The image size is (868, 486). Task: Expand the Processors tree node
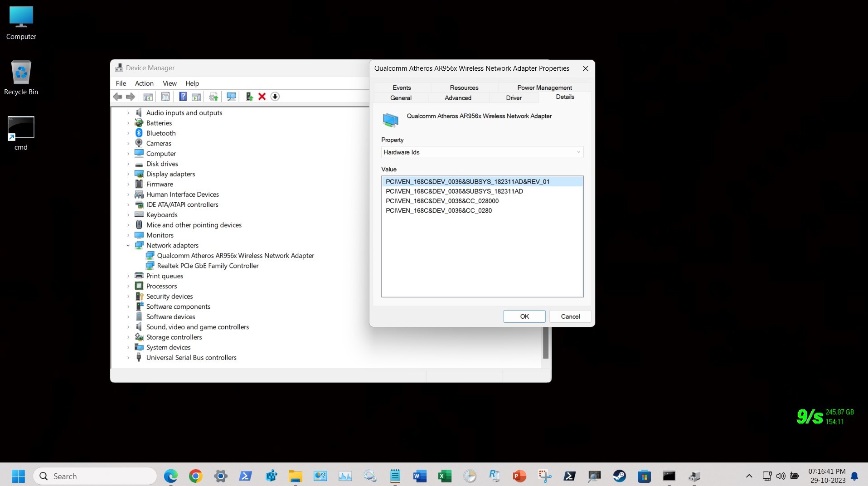click(128, 286)
